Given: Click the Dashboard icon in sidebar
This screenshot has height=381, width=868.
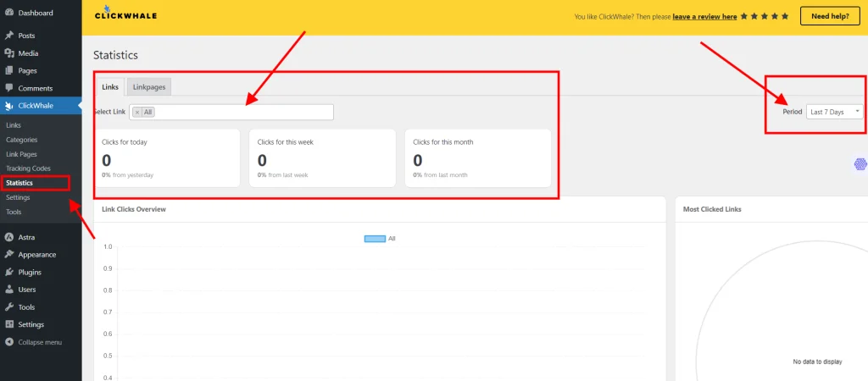Looking at the screenshot, I should [x=8, y=13].
